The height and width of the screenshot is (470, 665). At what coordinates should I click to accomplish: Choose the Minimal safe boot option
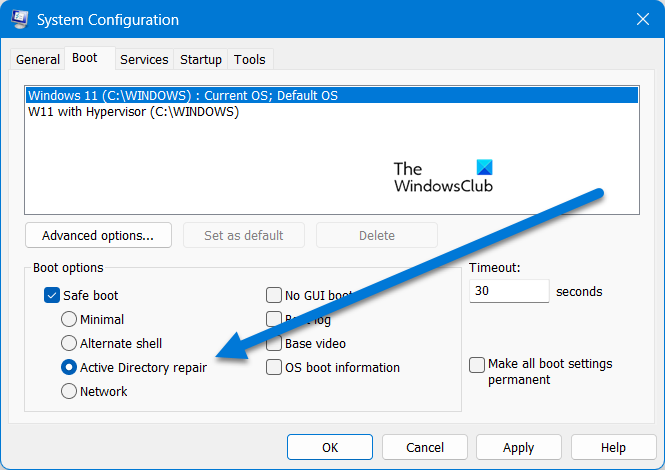69,319
